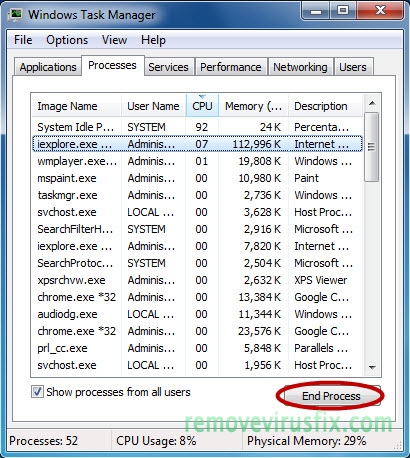
Task: Select the xpsrchvw.exe process
Action: [x=197, y=280]
